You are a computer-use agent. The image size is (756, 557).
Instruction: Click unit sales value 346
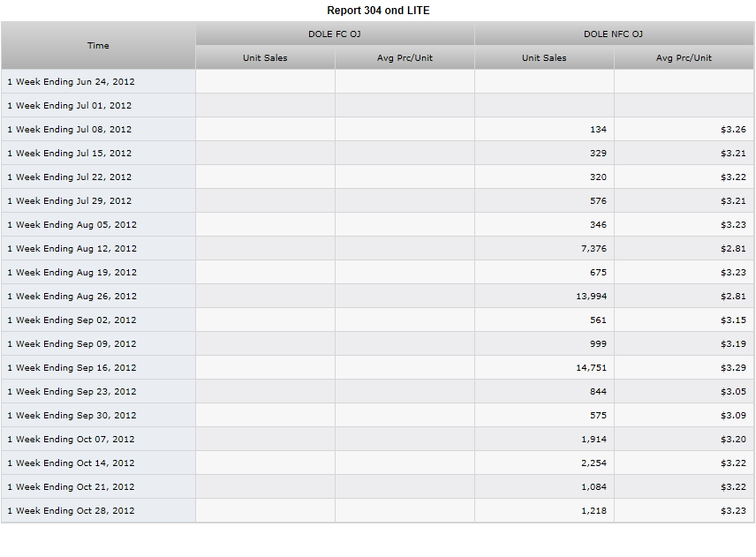click(x=598, y=224)
